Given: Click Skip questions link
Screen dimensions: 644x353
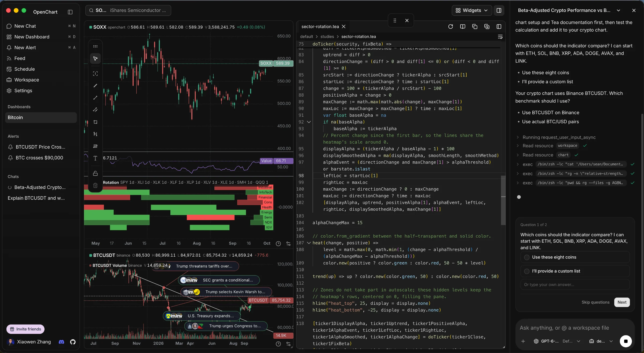Looking at the screenshot, I should click(x=595, y=302).
